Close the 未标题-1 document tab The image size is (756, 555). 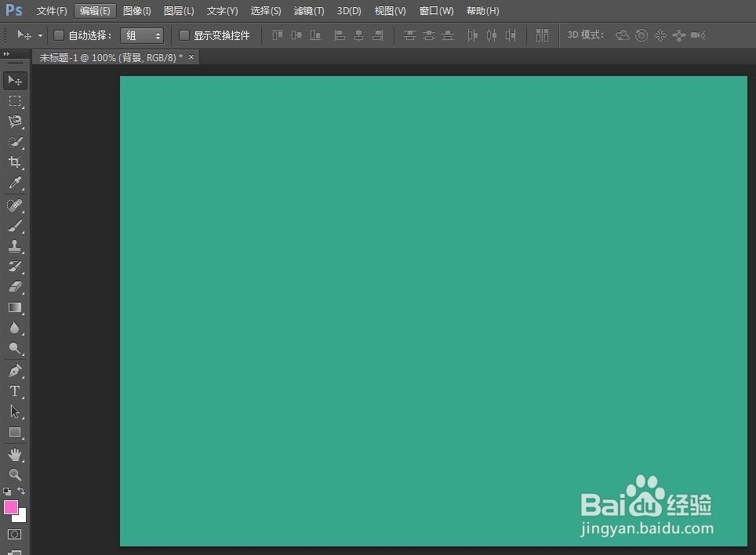click(191, 57)
